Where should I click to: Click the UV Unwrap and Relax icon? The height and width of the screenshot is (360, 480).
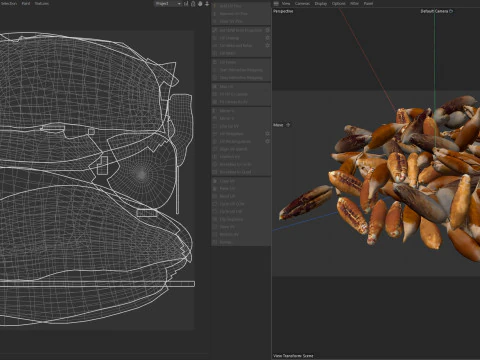coord(215,46)
